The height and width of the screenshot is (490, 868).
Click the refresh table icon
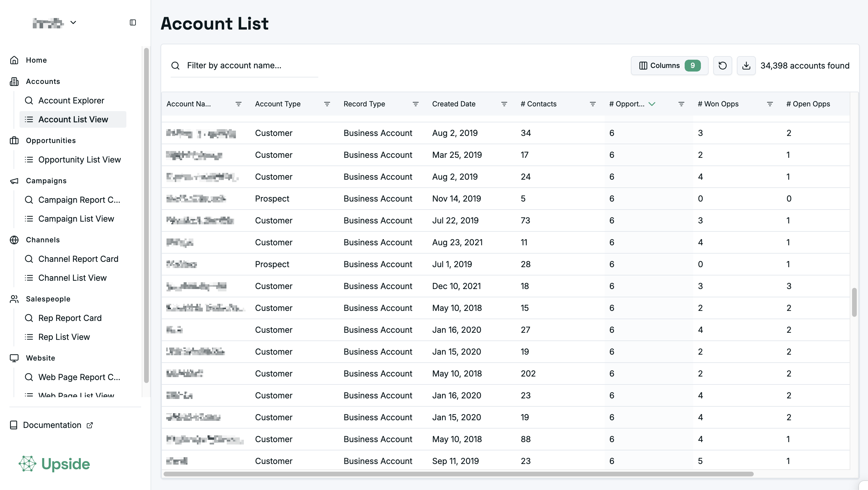click(722, 65)
